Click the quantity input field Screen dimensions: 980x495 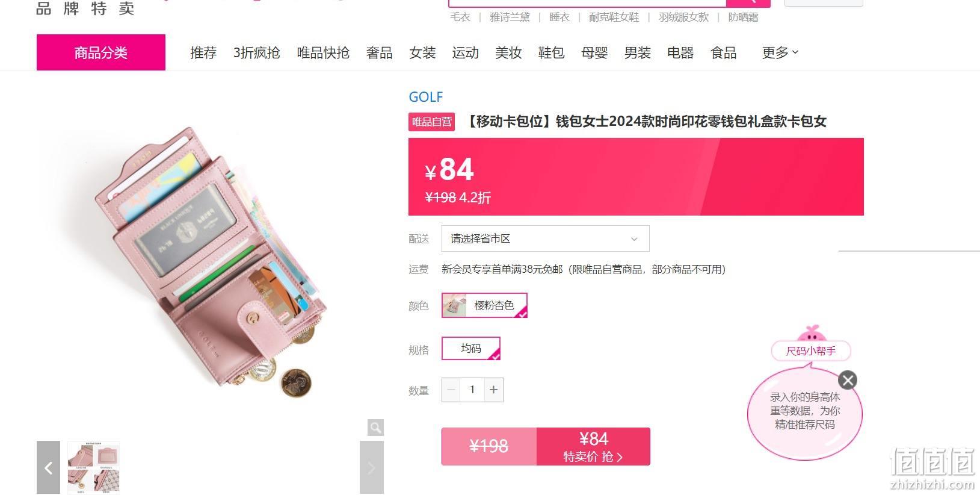(472, 390)
